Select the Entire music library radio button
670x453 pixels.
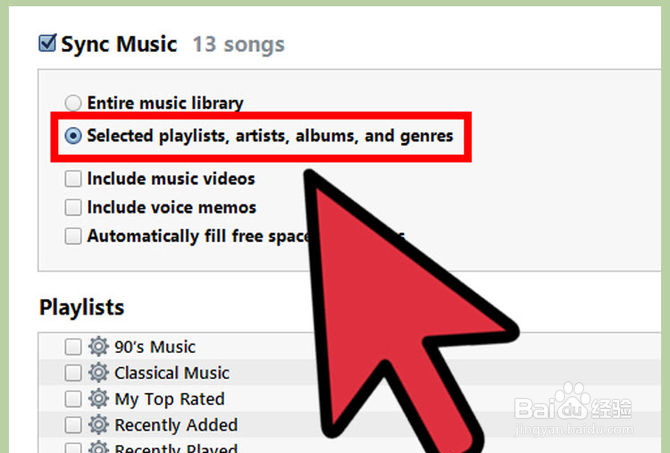pos(73,103)
